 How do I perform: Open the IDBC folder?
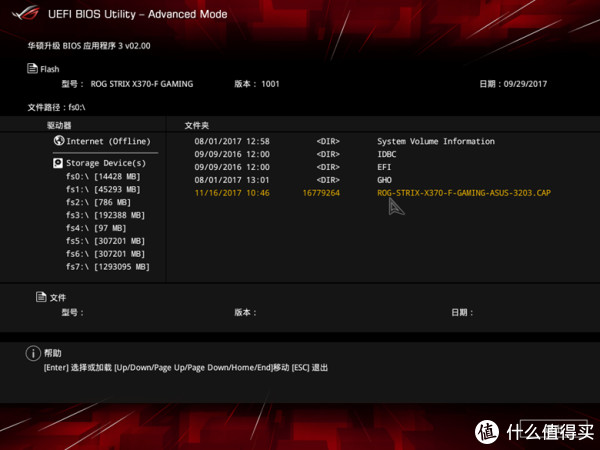tap(386, 154)
